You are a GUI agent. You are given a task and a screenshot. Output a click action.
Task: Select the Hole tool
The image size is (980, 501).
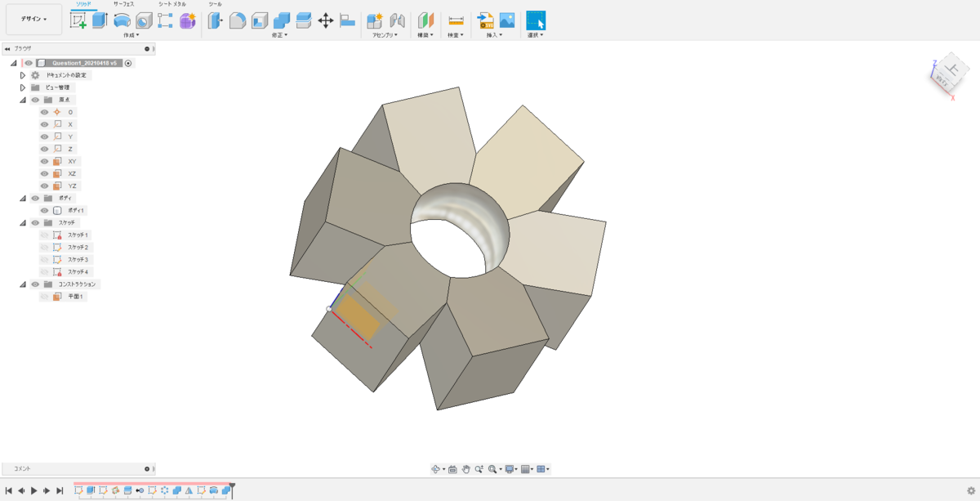pyautogui.click(x=144, y=20)
